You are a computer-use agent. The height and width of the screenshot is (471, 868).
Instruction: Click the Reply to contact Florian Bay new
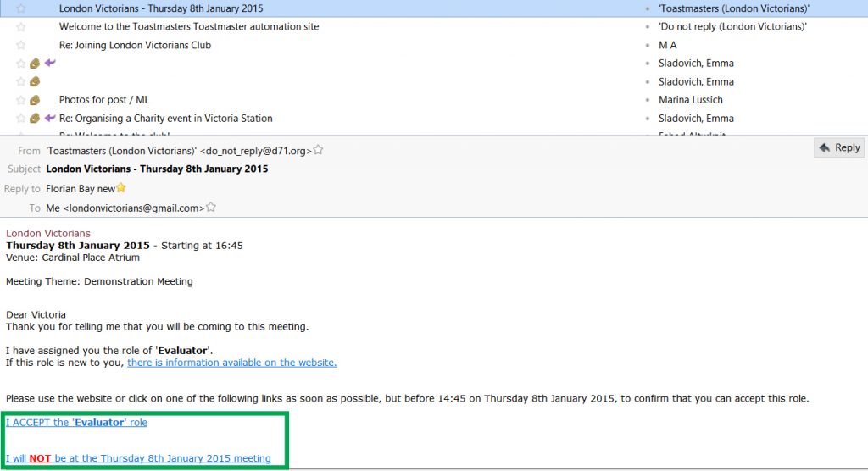click(81, 189)
